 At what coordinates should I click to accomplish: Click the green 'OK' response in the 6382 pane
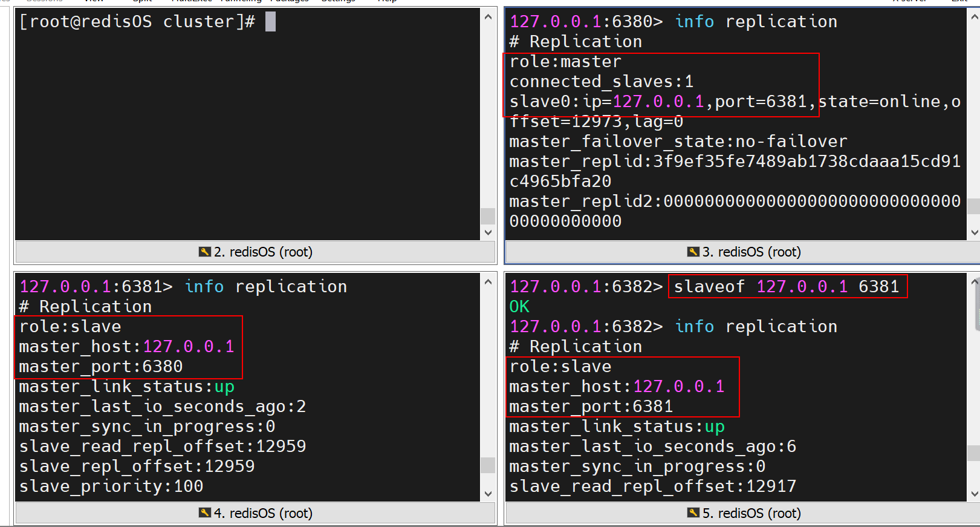tap(519, 307)
